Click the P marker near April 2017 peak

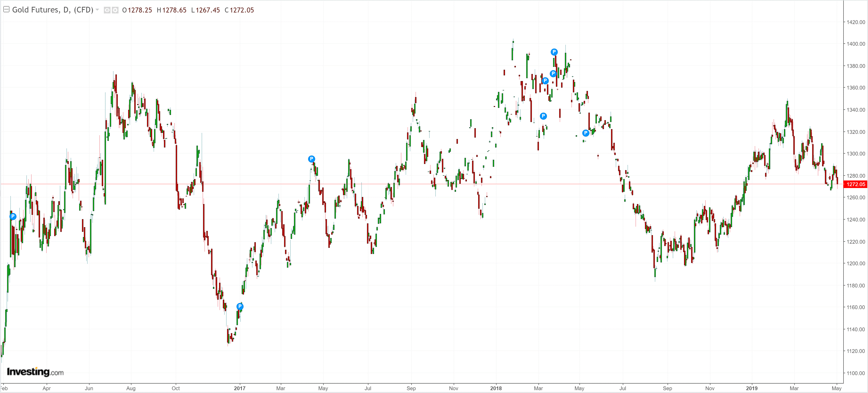[311, 159]
